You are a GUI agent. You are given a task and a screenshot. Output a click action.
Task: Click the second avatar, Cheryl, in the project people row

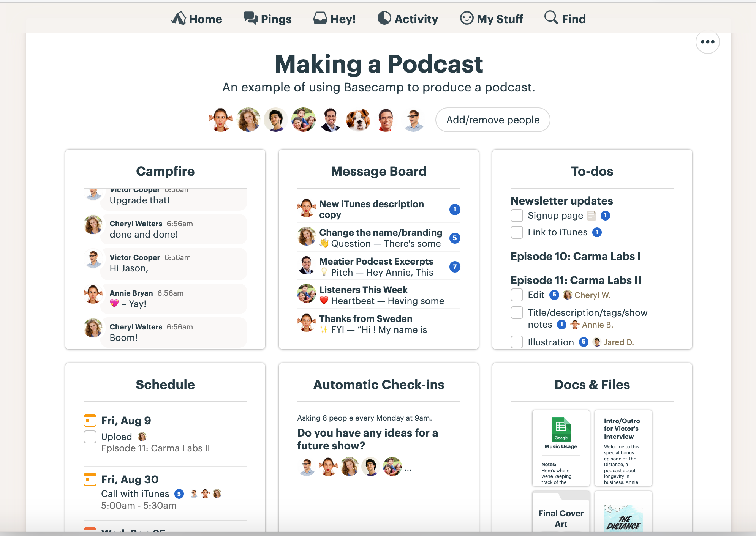(248, 120)
